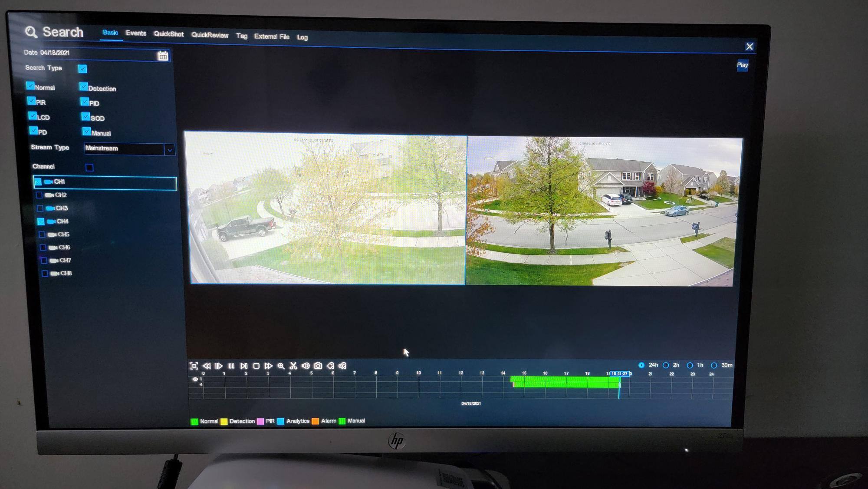Click the camera snapshot icon

[x=318, y=366]
